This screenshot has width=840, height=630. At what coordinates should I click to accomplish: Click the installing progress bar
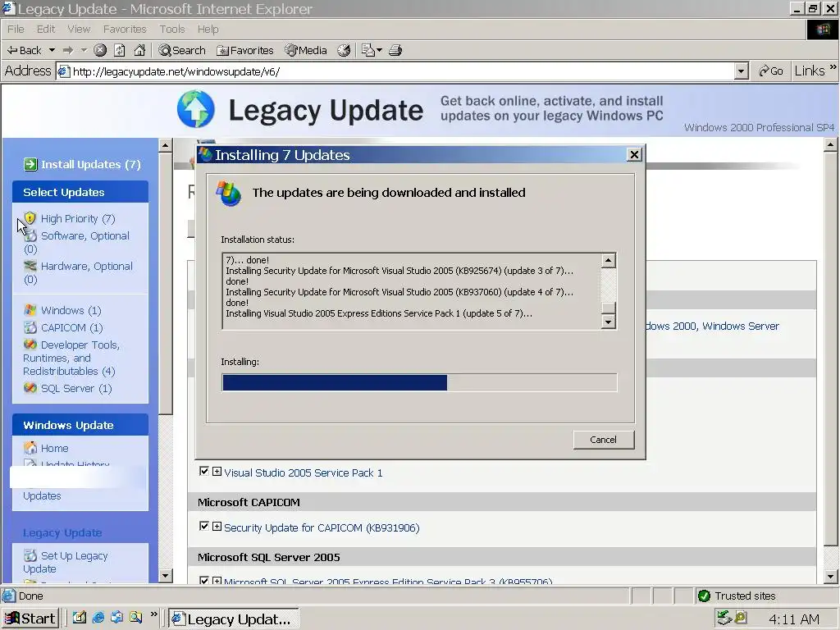(x=419, y=382)
